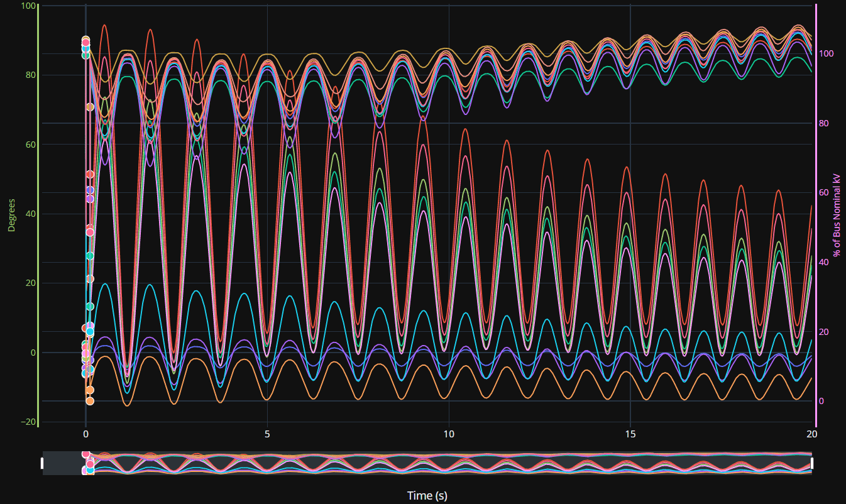This screenshot has width=846, height=504.
Task: Click the left axis "60" degrees tick label
Action: click(30, 145)
